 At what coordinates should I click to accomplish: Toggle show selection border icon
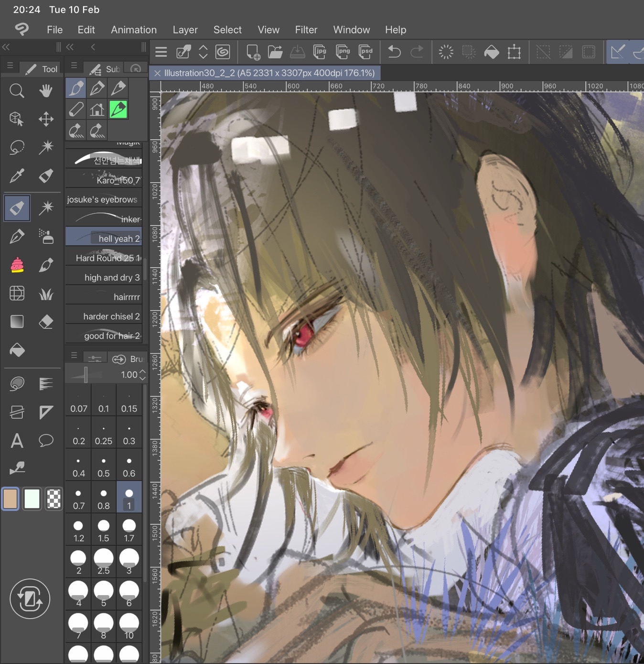click(x=589, y=52)
